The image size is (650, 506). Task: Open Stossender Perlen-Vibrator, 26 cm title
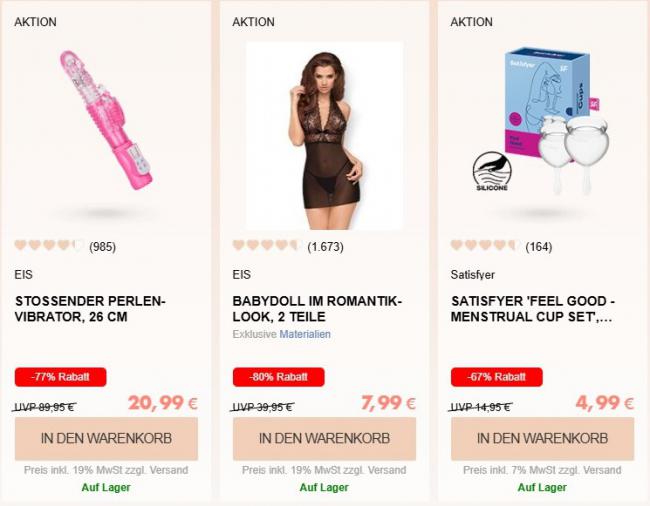pyautogui.click(x=90, y=309)
